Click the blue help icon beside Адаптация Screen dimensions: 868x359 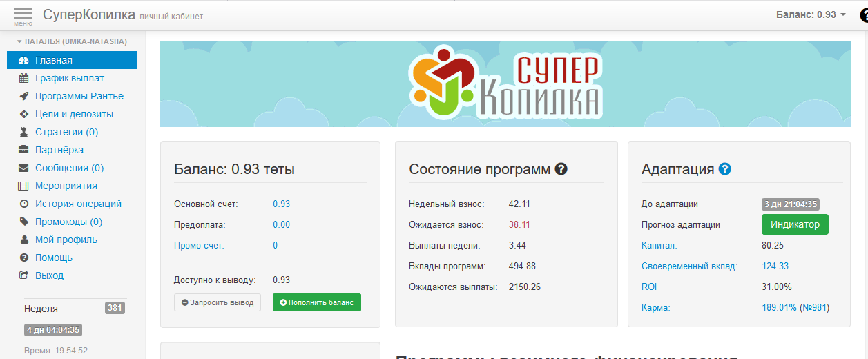pyautogui.click(x=724, y=169)
